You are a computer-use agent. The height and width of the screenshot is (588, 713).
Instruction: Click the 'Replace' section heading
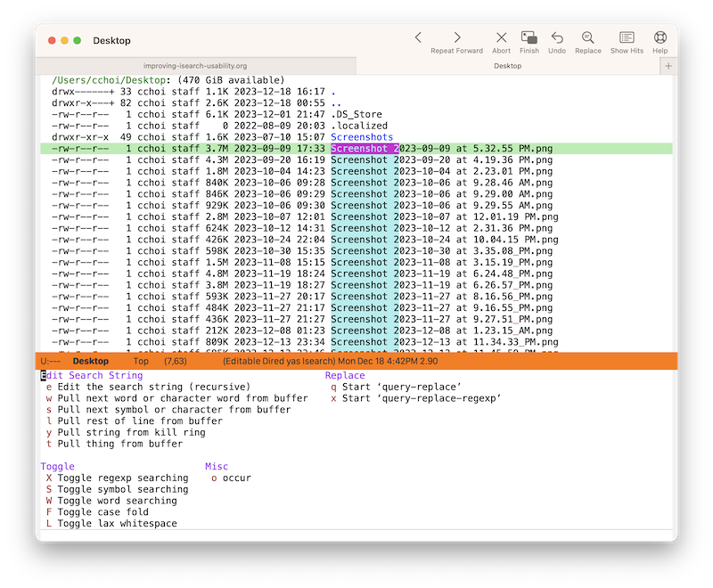[345, 376]
